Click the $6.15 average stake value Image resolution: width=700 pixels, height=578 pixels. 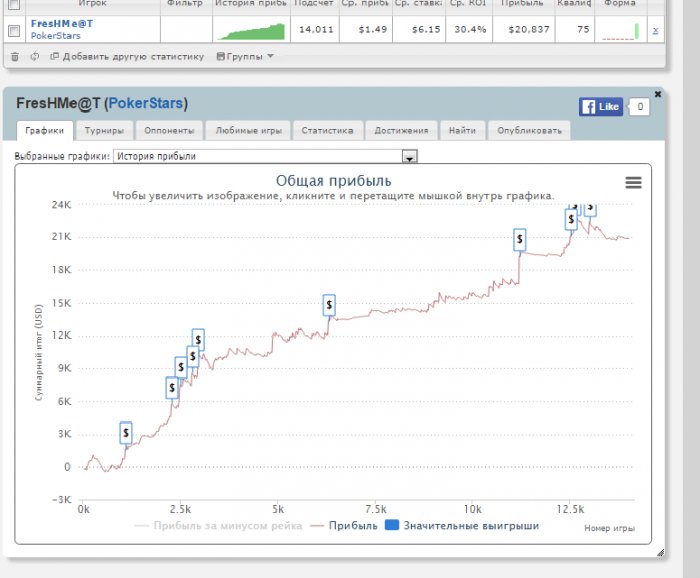(x=426, y=29)
